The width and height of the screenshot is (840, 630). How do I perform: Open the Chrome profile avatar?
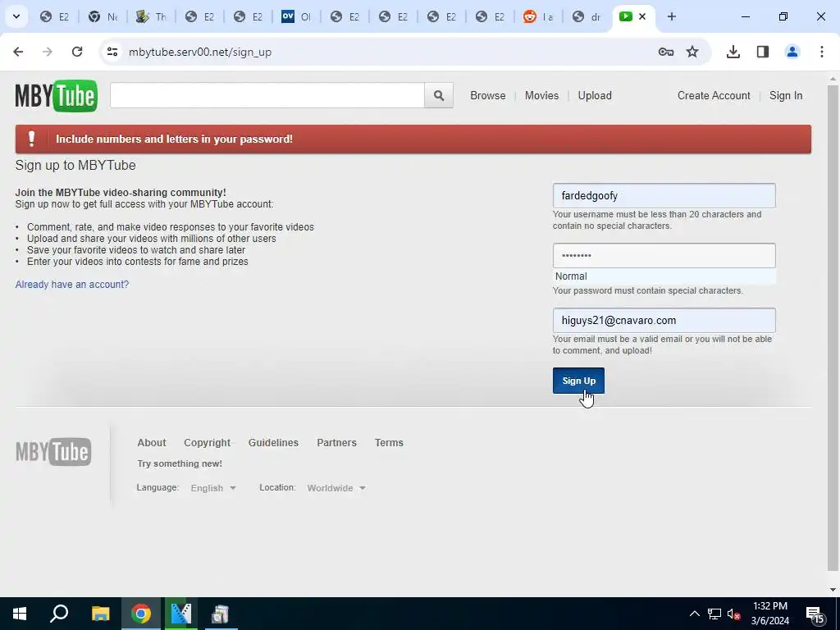tap(792, 52)
